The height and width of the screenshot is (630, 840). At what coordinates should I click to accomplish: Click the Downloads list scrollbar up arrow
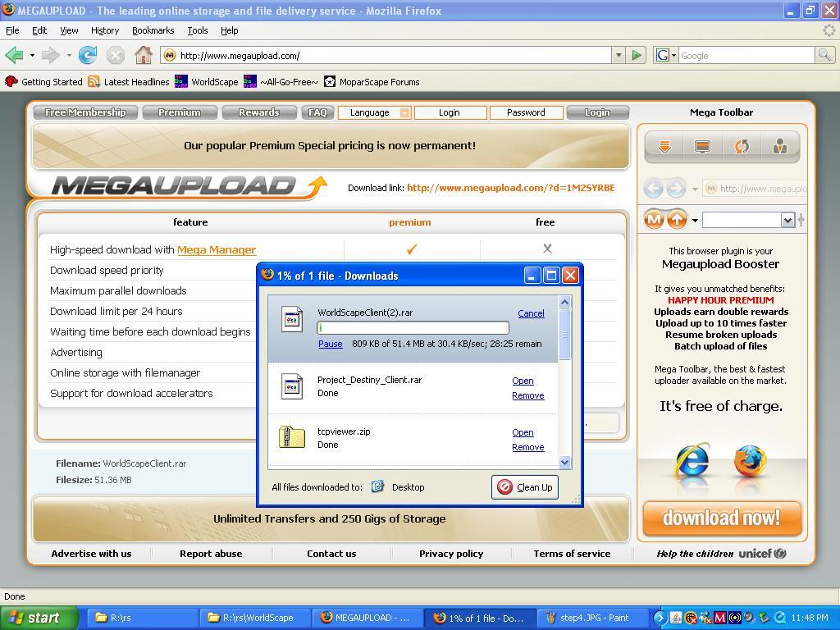pyautogui.click(x=564, y=302)
